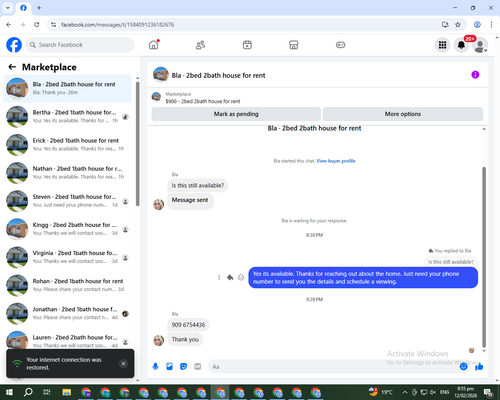This screenshot has width=500, height=400.
Task: Click the Wi-Fi icon in the connection notice
Action: click(17, 363)
